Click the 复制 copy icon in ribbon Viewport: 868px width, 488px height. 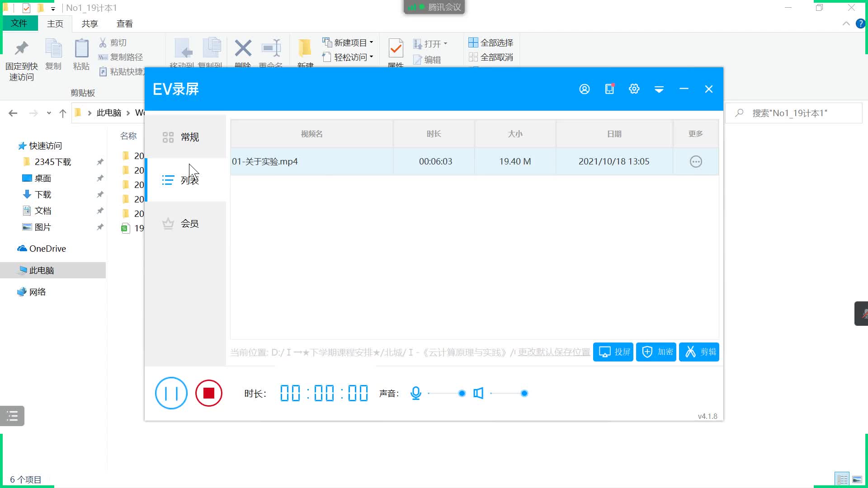pos(53,49)
